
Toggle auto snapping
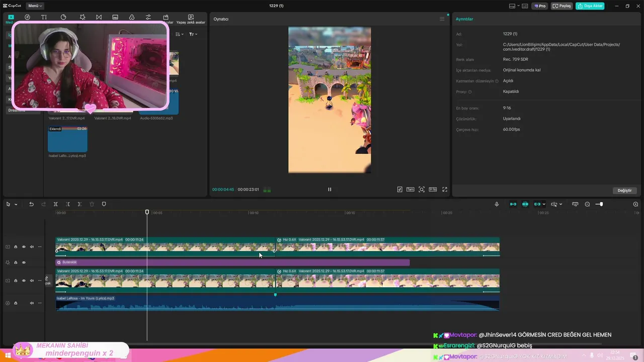525,204
